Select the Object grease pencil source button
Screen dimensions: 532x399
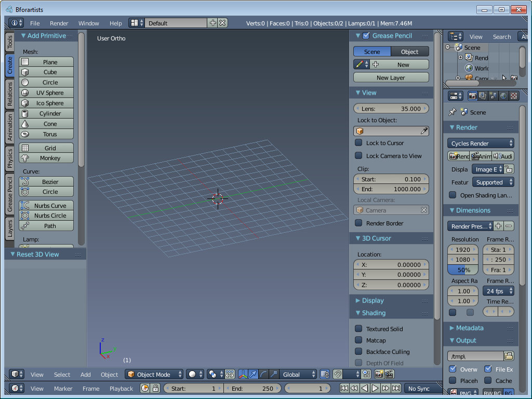tap(409, 51)
